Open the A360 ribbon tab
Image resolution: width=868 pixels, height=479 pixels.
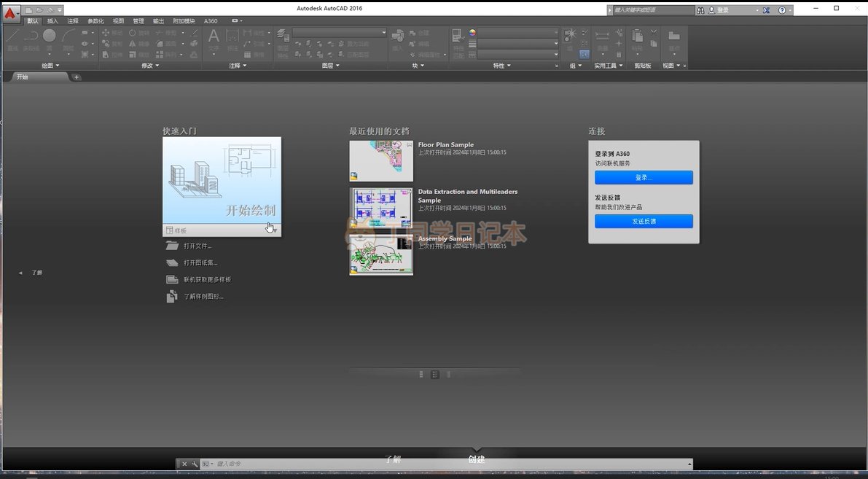coord(211,21)
